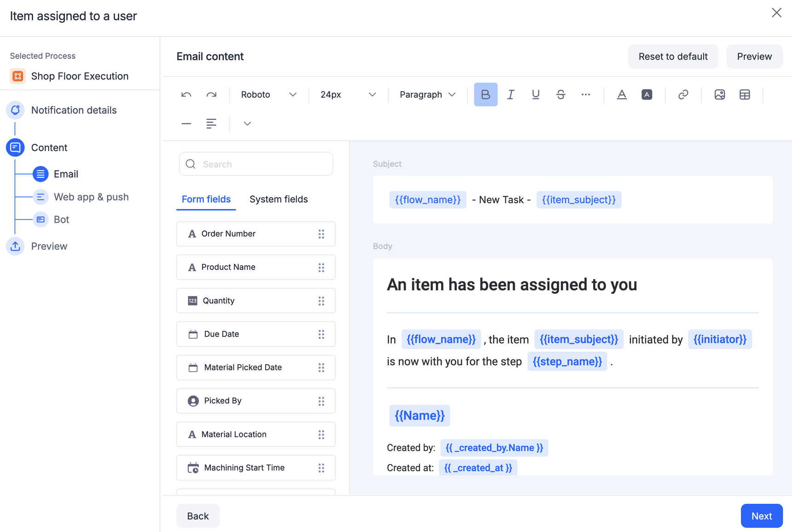Open the text highlight color picker
Viewport: 792px width, 532px height.
646,95
